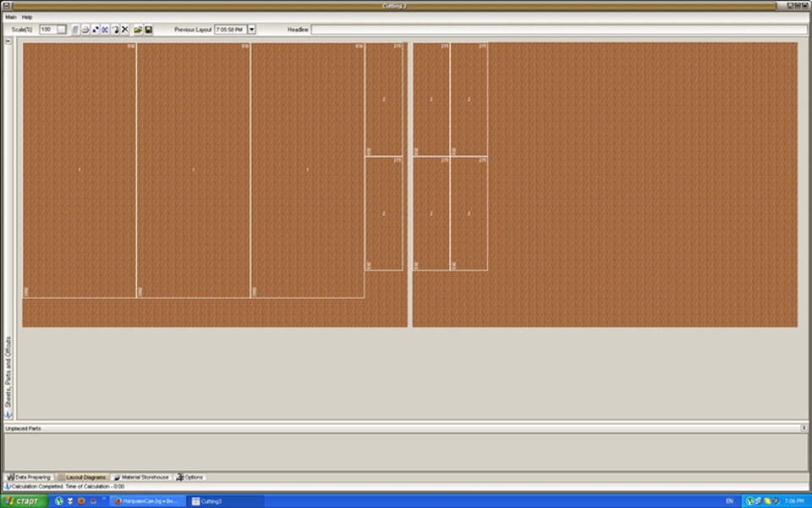Open the Help menu
Image resolution: width=812 pixels, height=508 pixels.
click(x=27, y=17)
